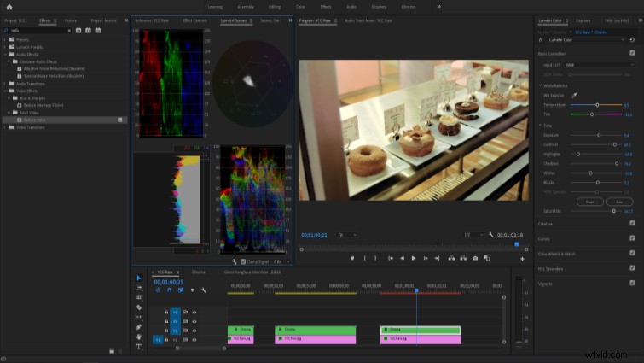The image size is (644, 363).
Task: Expand the Video Transitions folder
Action: 5,127
